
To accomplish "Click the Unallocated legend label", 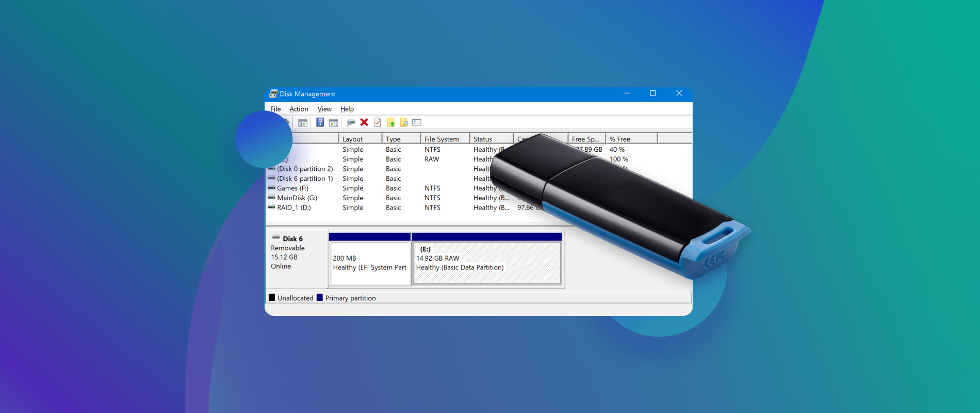I will (296, 298).
